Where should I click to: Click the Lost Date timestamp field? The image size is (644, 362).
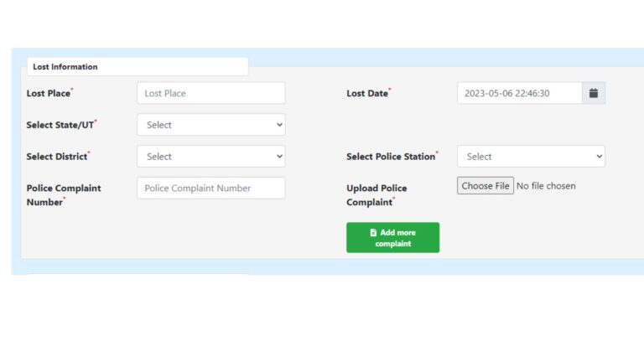coord(519,93)
